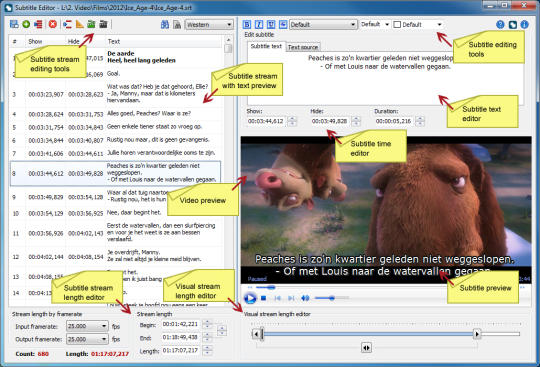Toggle strikethrough formatting button
Image resolution: width=540 pixels, height=367 pixels.
[283, 24]
